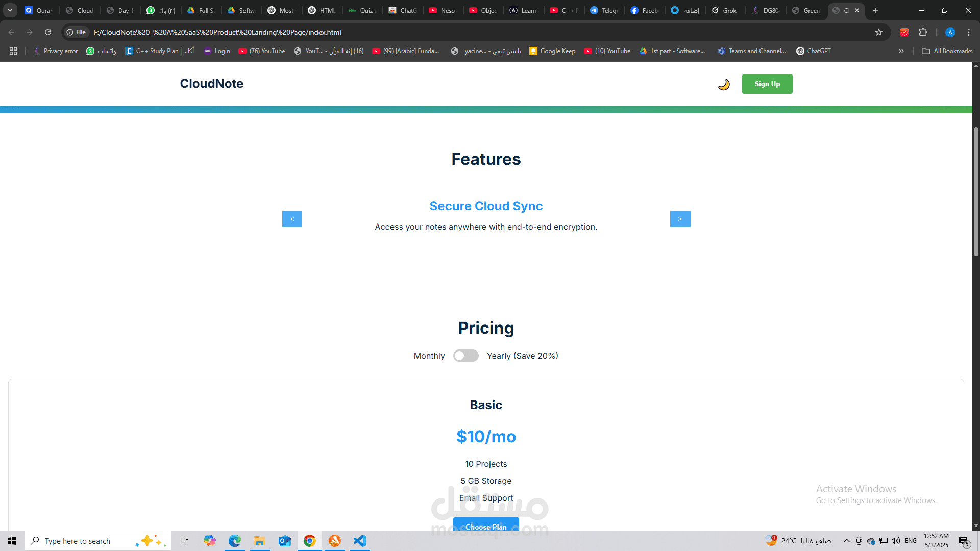Show hidden system tray icons
This screenshot has height=551, width=980.
tap(847, 541)
